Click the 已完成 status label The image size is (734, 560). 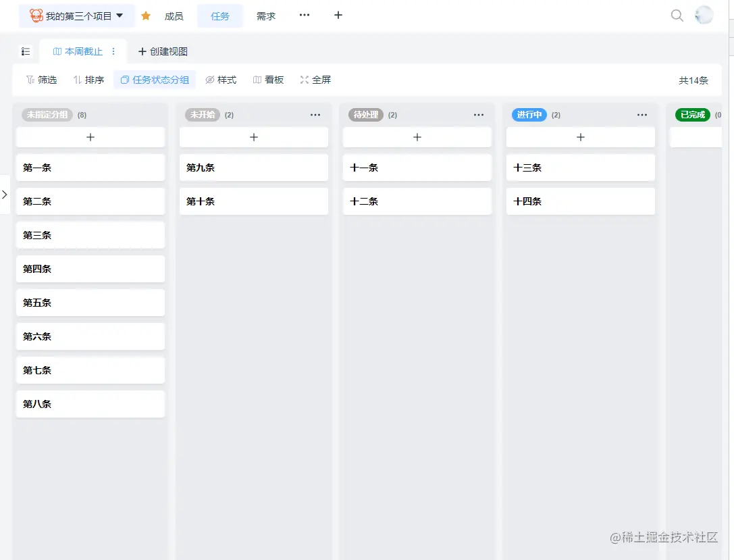pyautogui.click(x=692, y=115)
